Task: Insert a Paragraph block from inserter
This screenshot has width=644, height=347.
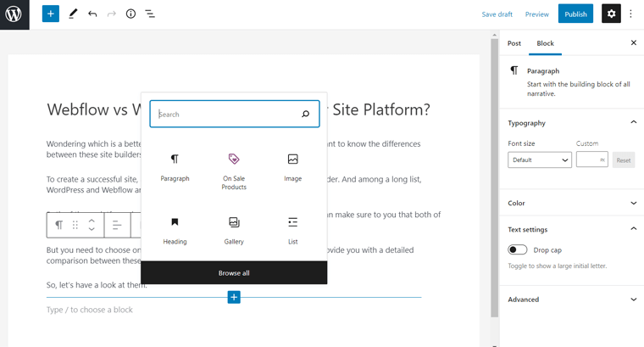Action: pos(175,168)
